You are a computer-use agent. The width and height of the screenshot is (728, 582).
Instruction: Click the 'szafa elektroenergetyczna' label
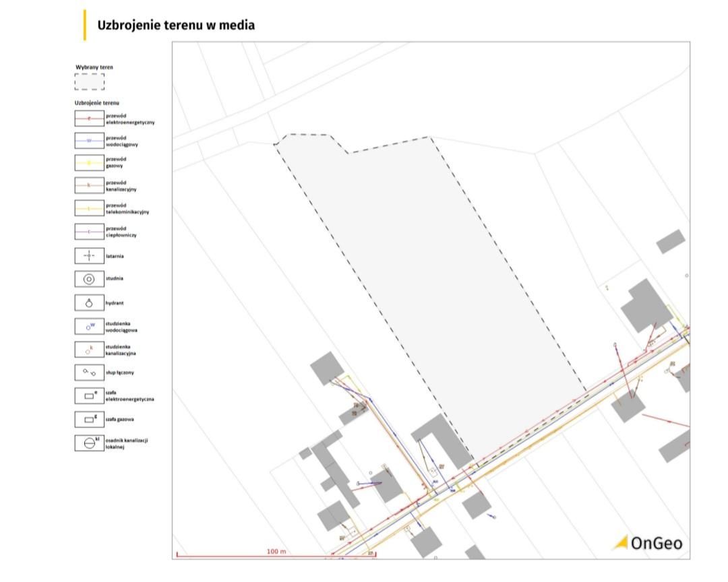(129, 396)
